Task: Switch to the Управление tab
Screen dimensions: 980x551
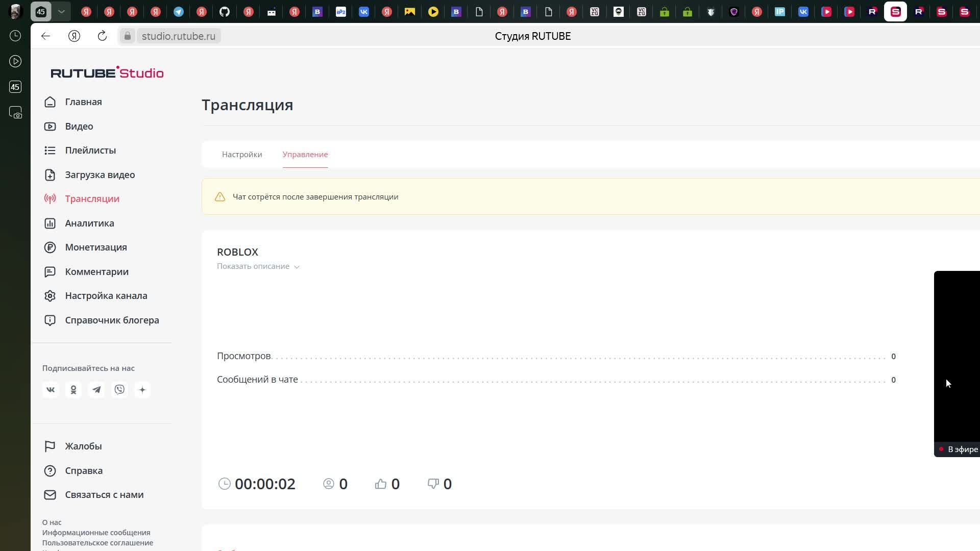Action: (305, 155)
